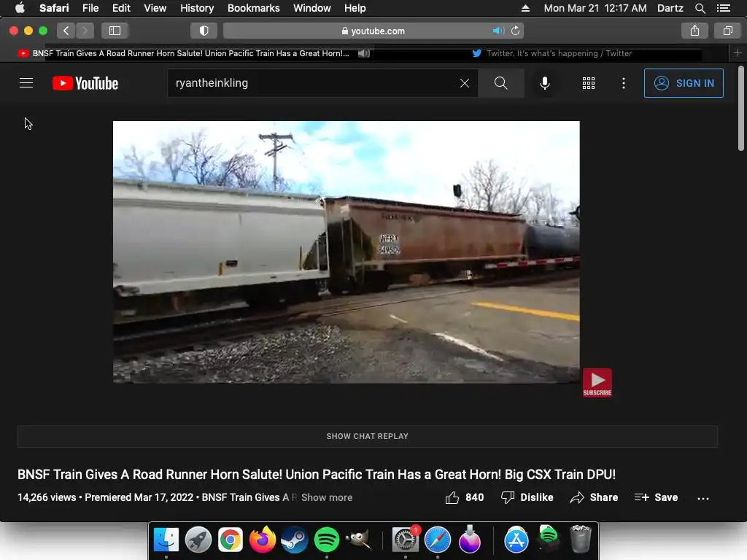Click the Subscribe watermark on video
Screen dimensions: 747x560
[x=597, y=382]
